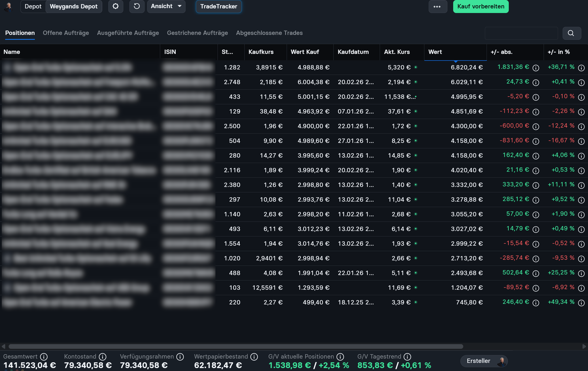Click the refresh arrow icon
The height and width of the screenshot is (371, 588).
point(137,6)
